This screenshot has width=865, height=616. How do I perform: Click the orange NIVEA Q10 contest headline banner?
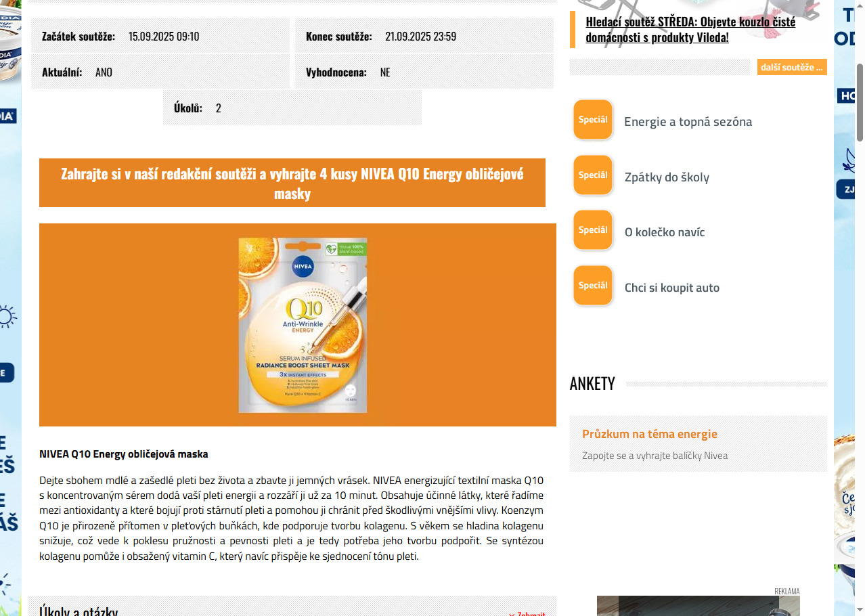point(292,183)
